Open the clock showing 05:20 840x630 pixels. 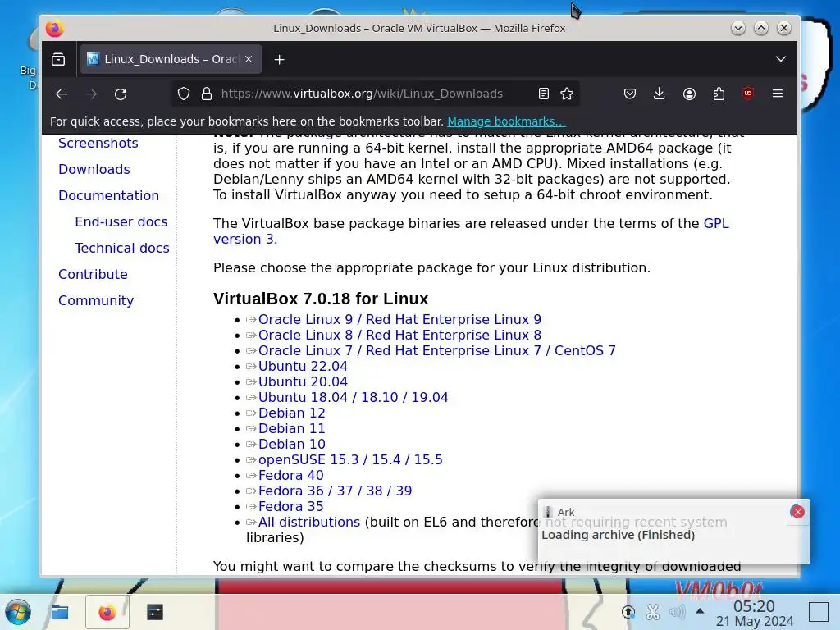click(755, 613)
